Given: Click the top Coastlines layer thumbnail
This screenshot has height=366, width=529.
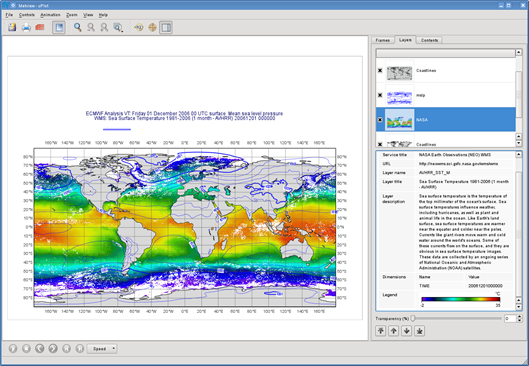Looking at the screenshot, I should click(399, 71).
